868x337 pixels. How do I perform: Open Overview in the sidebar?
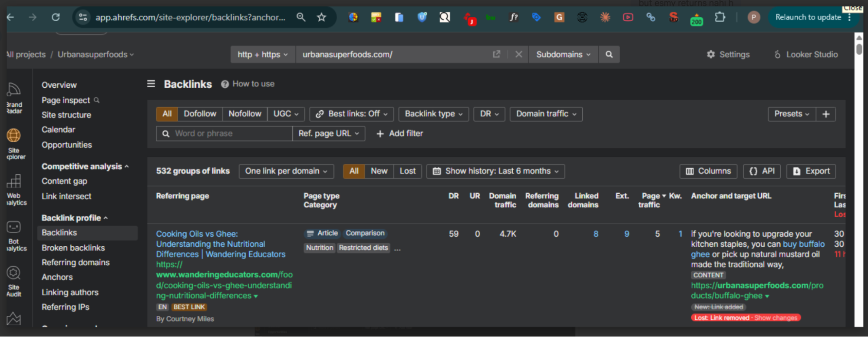click(x=59, y=85)
